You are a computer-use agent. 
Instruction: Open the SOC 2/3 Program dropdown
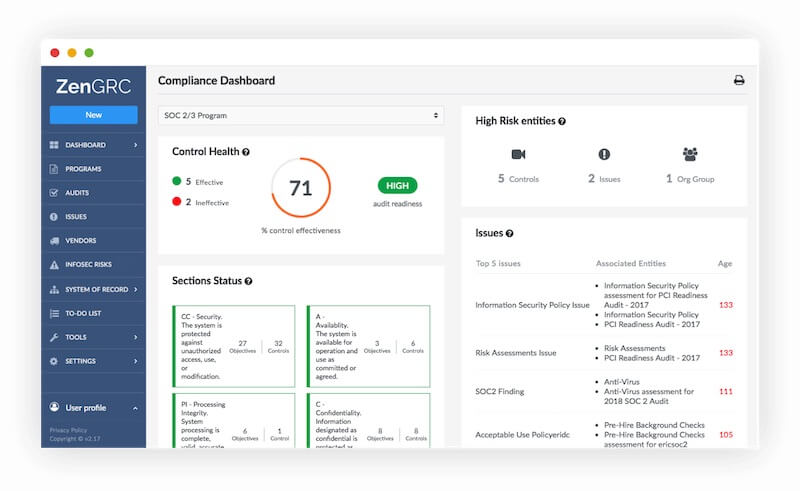click(301, 115)
